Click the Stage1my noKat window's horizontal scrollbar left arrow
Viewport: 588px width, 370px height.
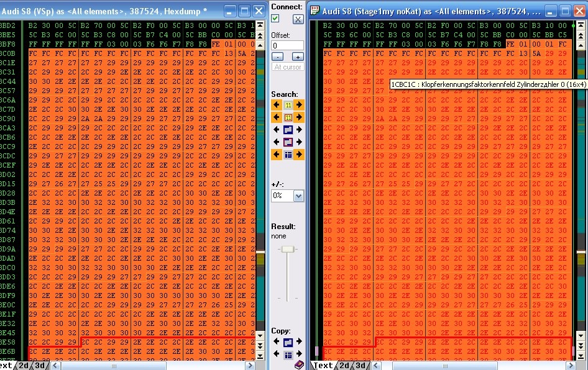tap(376, 366)
